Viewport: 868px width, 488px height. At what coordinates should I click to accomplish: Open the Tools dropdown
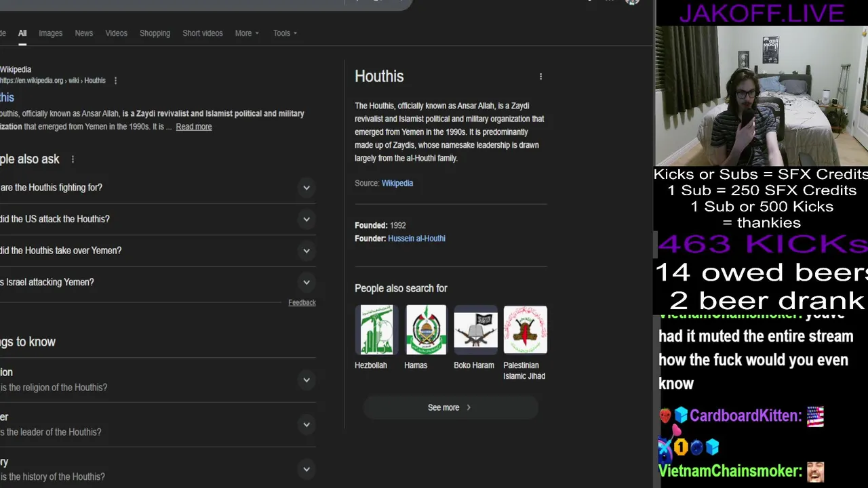[285, 33]
